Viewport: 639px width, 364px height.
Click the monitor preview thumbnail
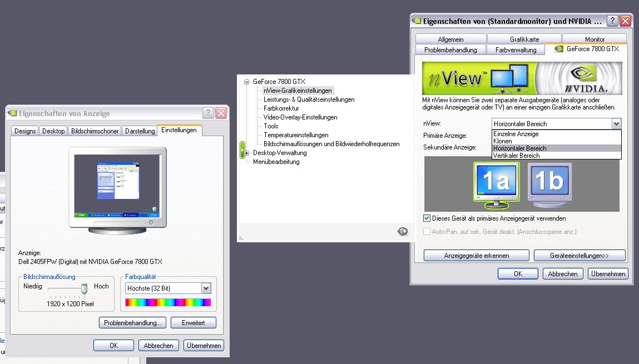pyautogui.click(x=118, y=191)
